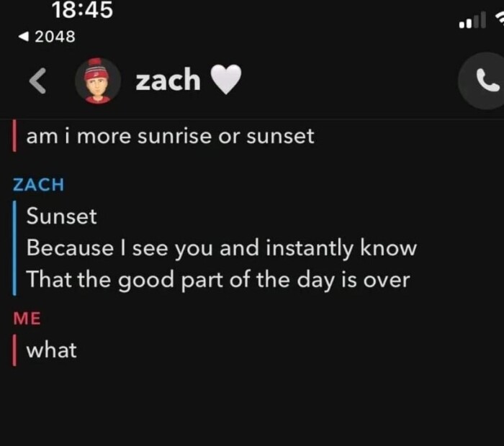Select 'That the good part of the day is over'
Image resolution: width=504 pixels, height=446 pixels.
click(x=217, y=280)
